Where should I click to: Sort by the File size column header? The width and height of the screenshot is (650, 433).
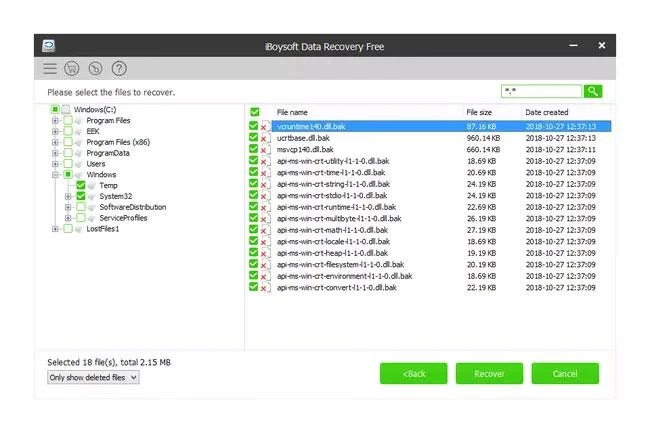479,112
